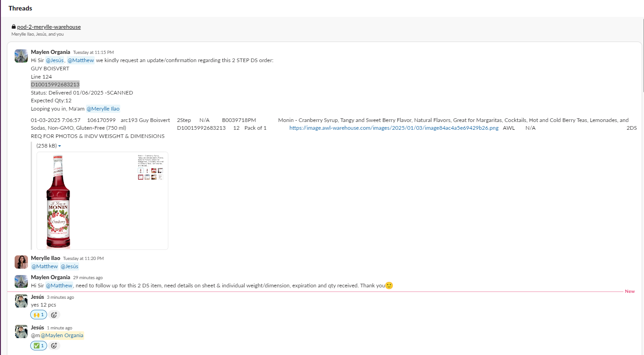Click the @Maylen Organia mention in Jesús's reply

click(x=62, y=336)
